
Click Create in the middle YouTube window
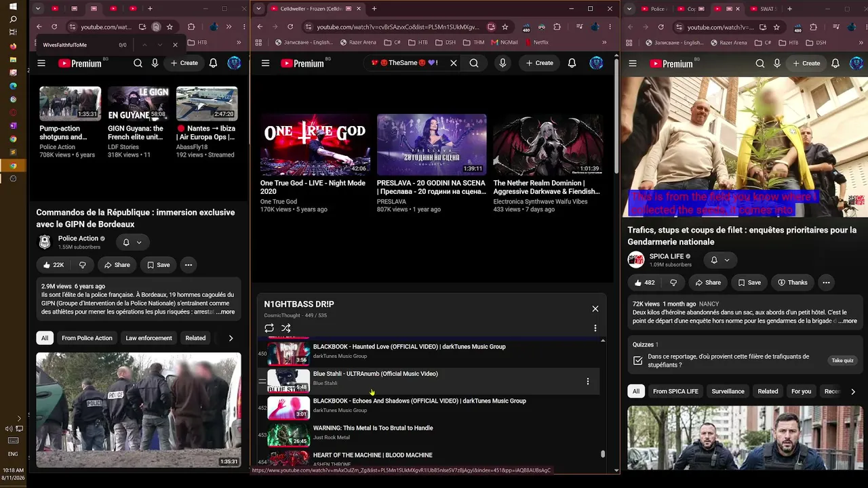pyautogui.click(x=538, y=63)
